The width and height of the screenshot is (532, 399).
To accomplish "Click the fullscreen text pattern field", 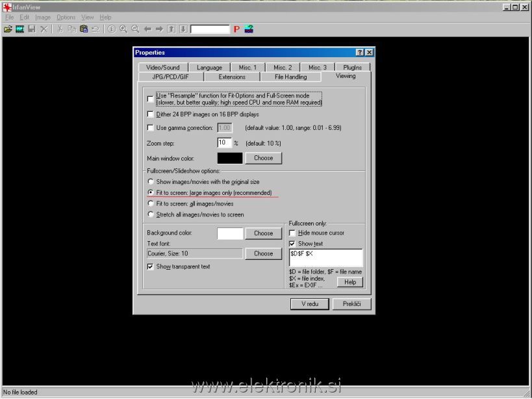I will (325, 257).
